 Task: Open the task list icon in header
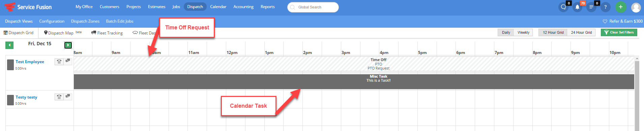coord(591,7)
